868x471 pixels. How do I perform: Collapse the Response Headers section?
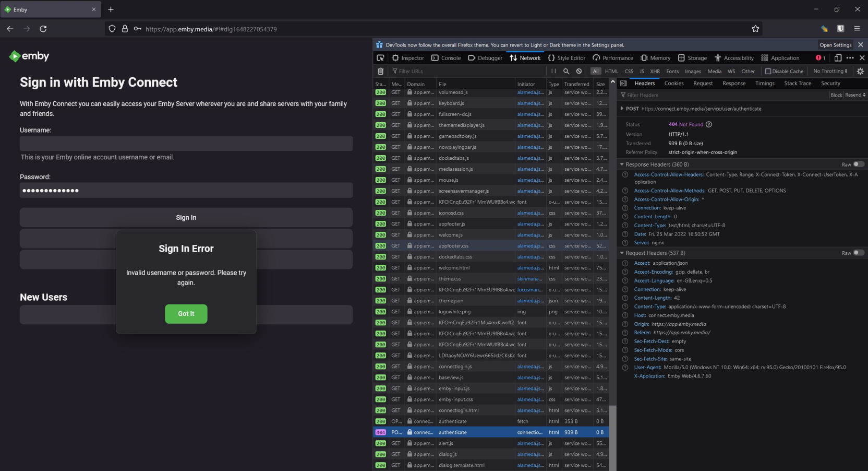[x=622, y=164]
